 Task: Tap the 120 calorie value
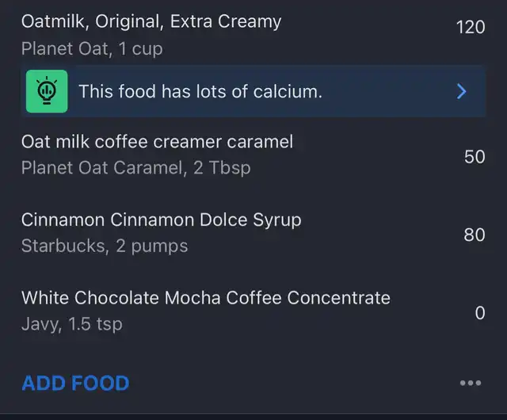pos(470,28)
